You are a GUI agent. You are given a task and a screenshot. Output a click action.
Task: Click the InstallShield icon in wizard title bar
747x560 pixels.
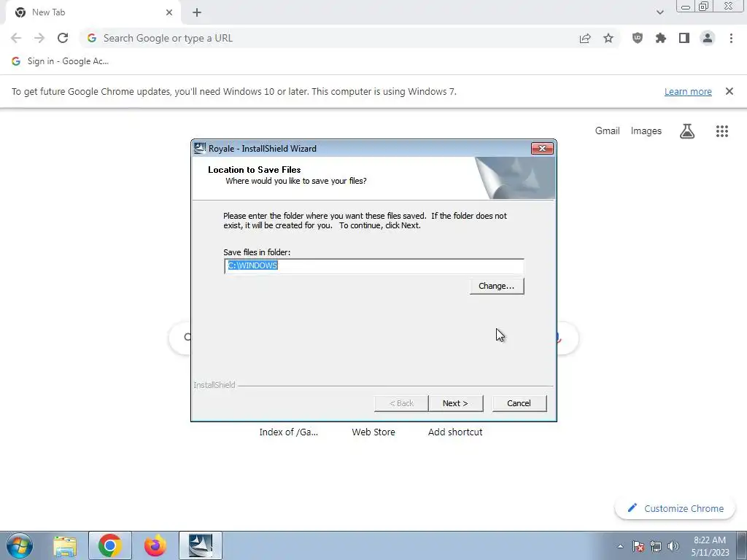pyautogui.click(x=200, y=148)
